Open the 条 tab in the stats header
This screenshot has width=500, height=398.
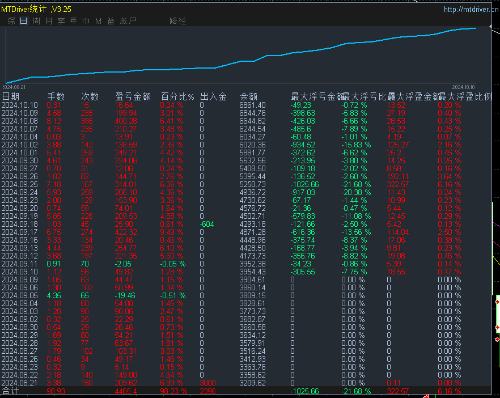pos(11,21)
